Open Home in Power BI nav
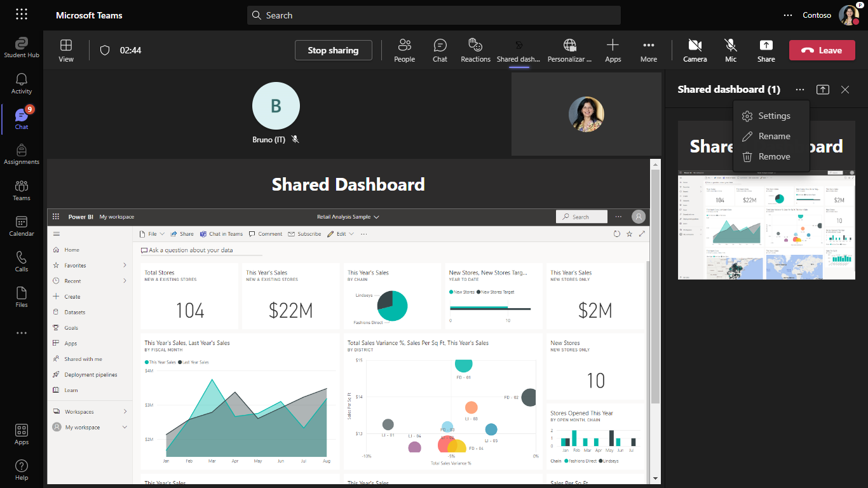868x488 pixels. point(72,250)
